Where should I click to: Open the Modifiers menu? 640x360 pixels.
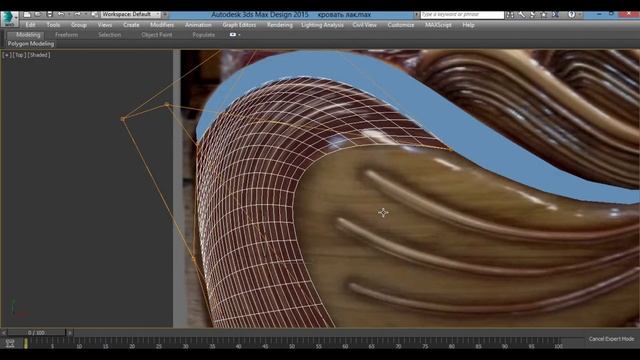[162, 25]
